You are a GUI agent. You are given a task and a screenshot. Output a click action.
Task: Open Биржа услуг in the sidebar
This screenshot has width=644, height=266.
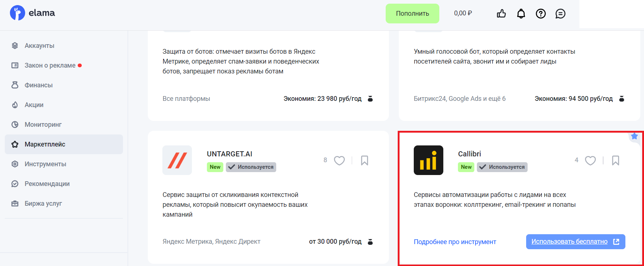click(64, 204)
